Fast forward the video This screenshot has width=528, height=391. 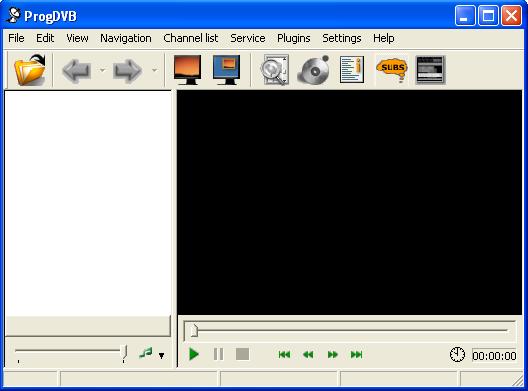(332, 355)
